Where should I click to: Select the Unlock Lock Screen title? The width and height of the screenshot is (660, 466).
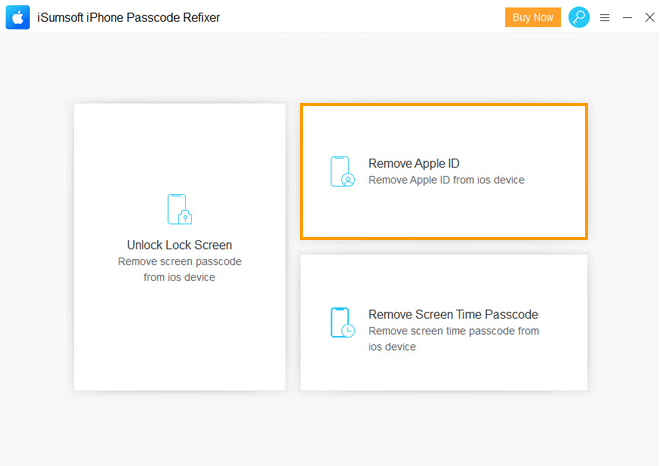pos(180,245)
